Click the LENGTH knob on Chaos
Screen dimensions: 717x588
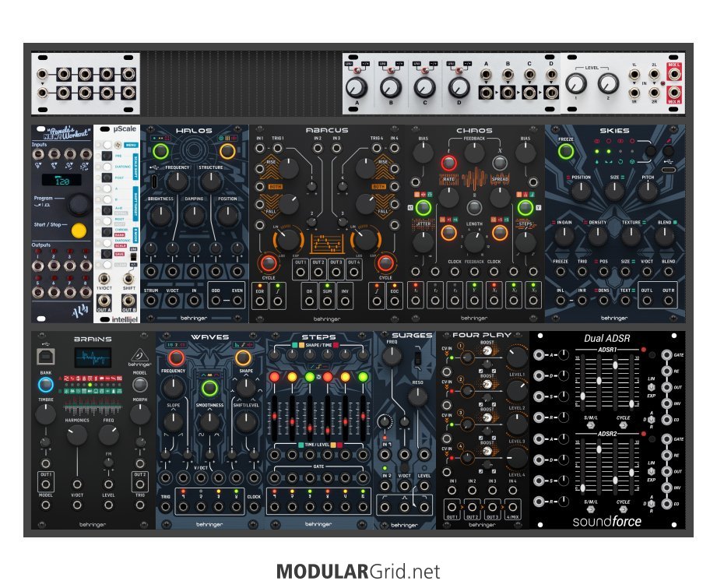click(x=474, y=242)
